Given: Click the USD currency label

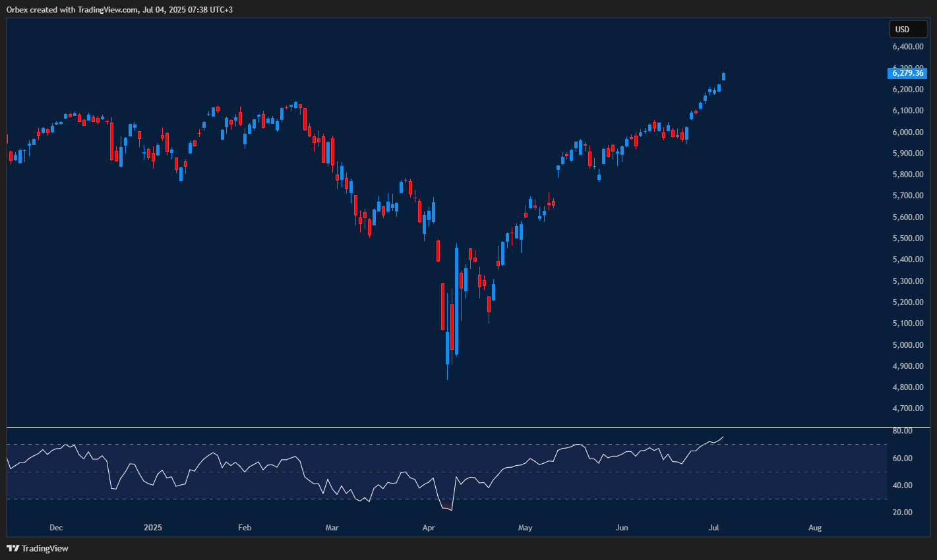Looking at the screenshot, I should pyautogui.click(x=908, y=29).
